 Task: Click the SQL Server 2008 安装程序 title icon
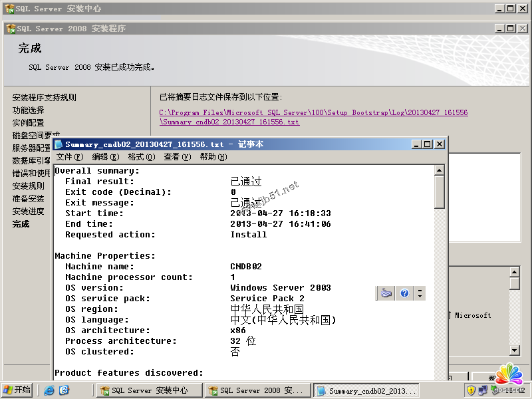click(11, 29)
